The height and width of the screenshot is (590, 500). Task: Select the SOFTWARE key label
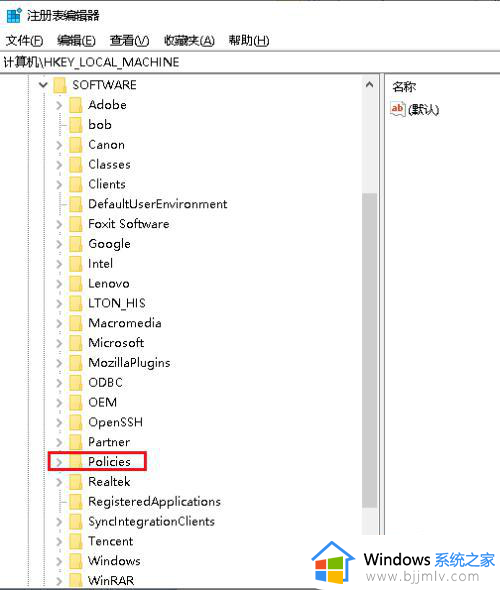pyautogui.click(x=105, y=85)
